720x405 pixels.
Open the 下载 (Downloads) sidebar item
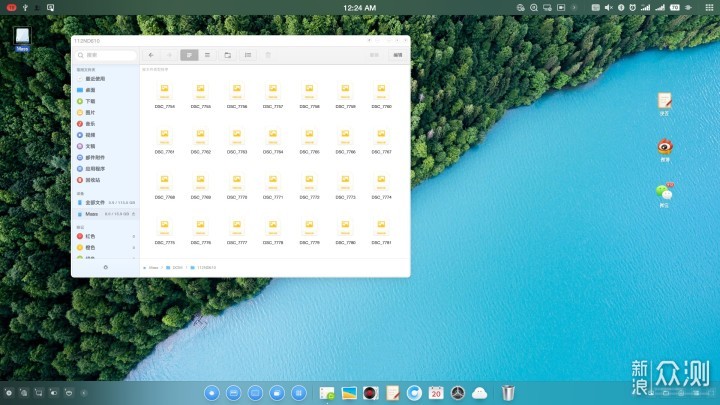tap(90, 101)
